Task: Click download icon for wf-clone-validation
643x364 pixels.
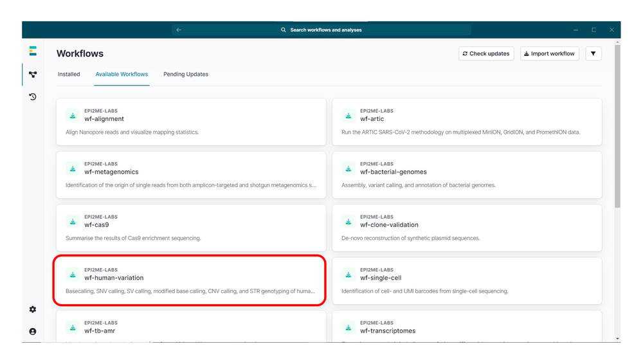Action: tap(348, 222)
